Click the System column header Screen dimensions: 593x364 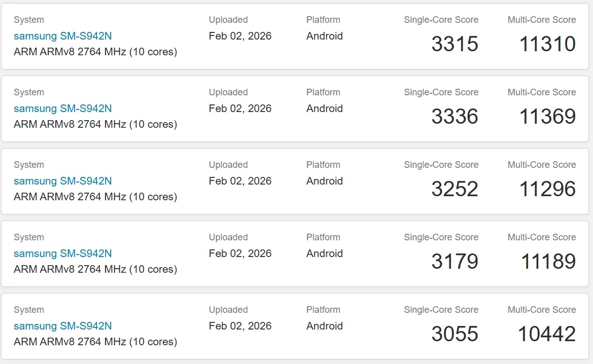[x=28, y=20]
